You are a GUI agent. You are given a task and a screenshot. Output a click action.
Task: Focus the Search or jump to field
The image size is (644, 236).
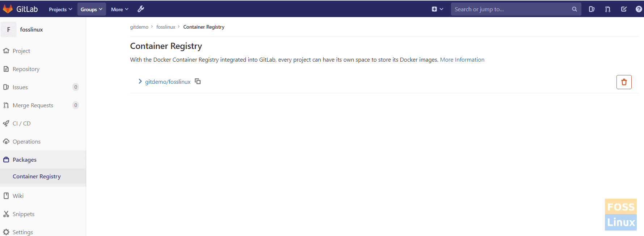pyautogui.click(x=516, y=9)
